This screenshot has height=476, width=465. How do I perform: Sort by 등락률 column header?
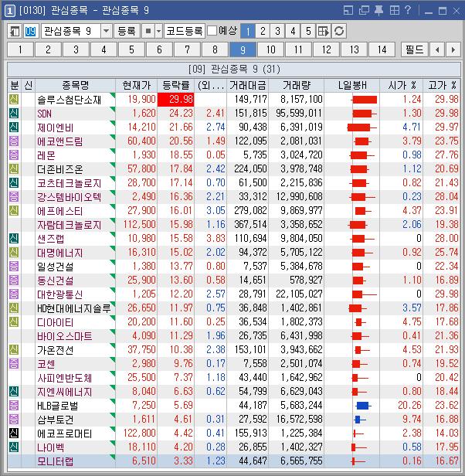176,85
